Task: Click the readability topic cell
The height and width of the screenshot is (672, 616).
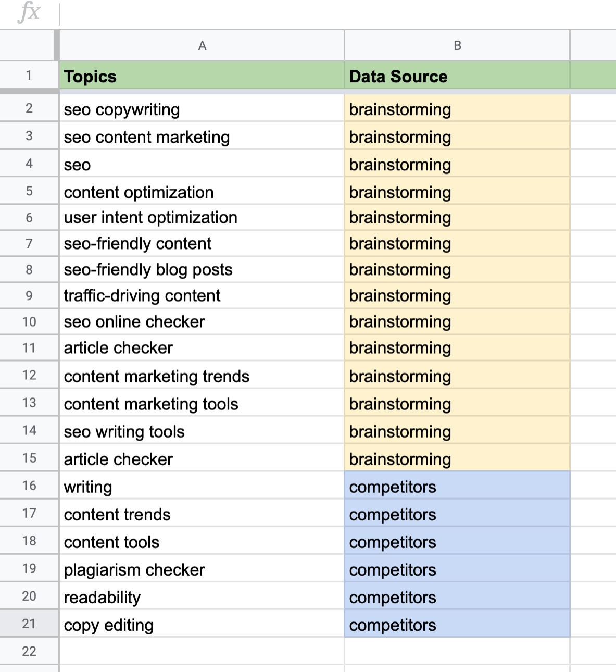Action: pyautogui.click(x=202, y=598)
